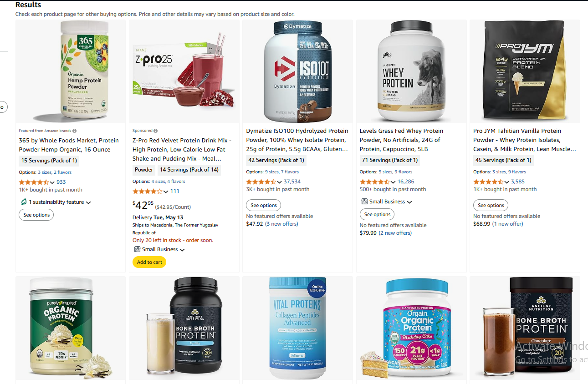This screenshot has width=588, height=384.
Task: Click See options for 365 Hemp Protein
Action: click(x=36, y=215)
